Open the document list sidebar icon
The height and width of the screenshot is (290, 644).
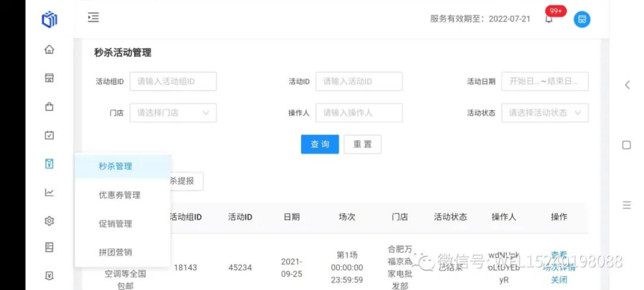pyautogui.click(x=49, y=247)
